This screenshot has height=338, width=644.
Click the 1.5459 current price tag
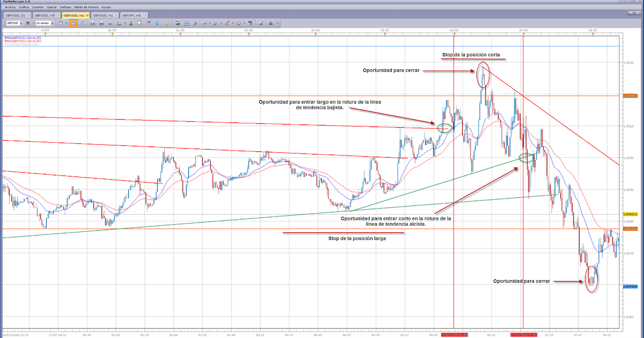[x=630, y=286]
